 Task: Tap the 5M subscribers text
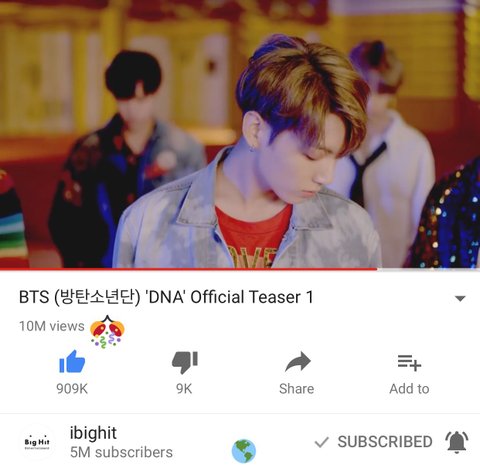pos(121,453)
